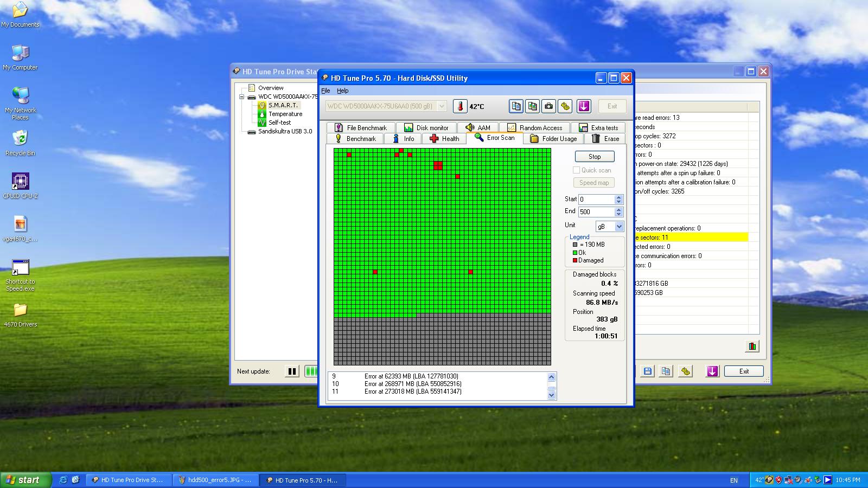Open My Documents desktop icon
868x488 pixels.
pyautogui.click(x=20, y=15)
